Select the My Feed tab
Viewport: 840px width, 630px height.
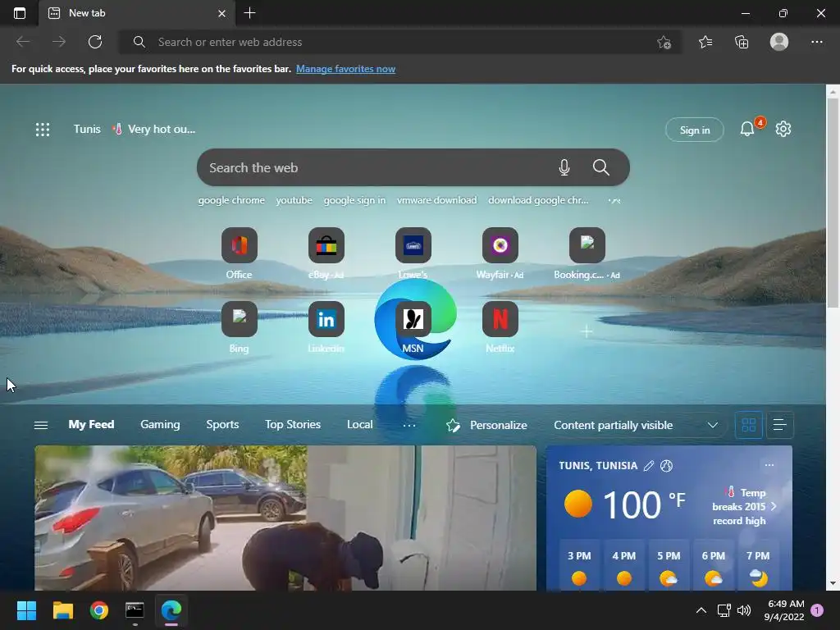[91, 424]
